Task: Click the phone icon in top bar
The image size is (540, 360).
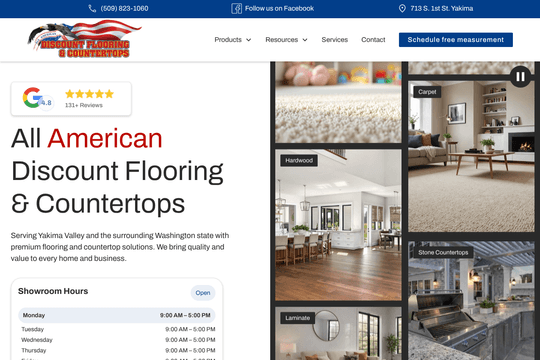Action: 92,9
